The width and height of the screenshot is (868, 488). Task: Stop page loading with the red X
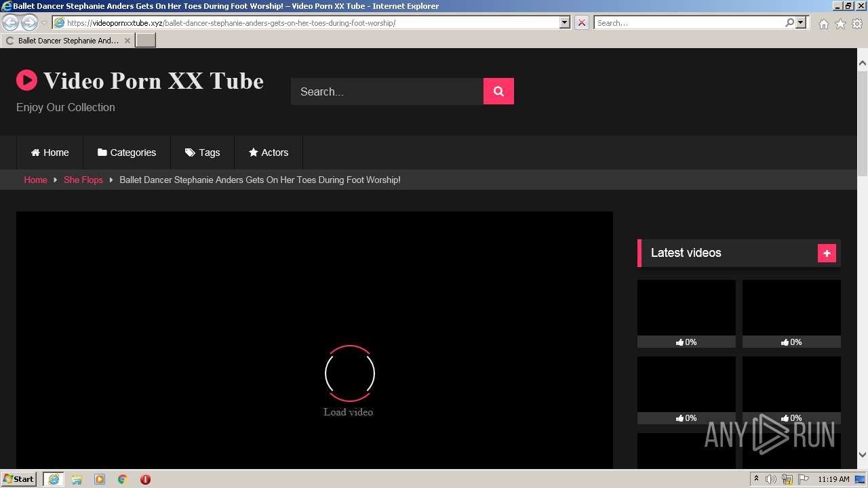point(582,22)
